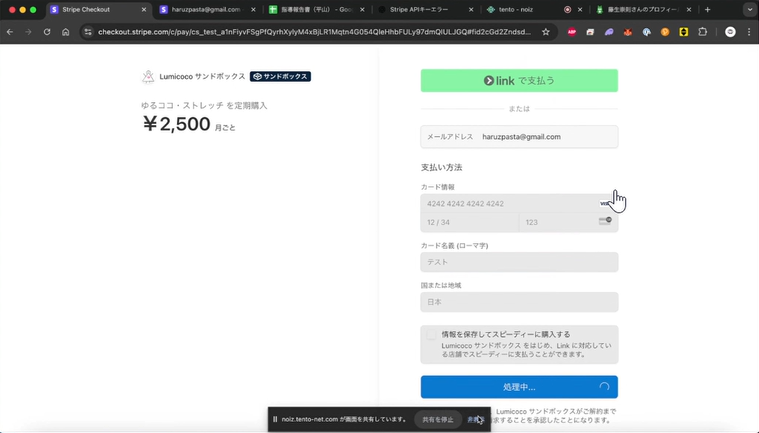Open the yellow square extension icon
This screenshot has width=759, height=433.
683,32
